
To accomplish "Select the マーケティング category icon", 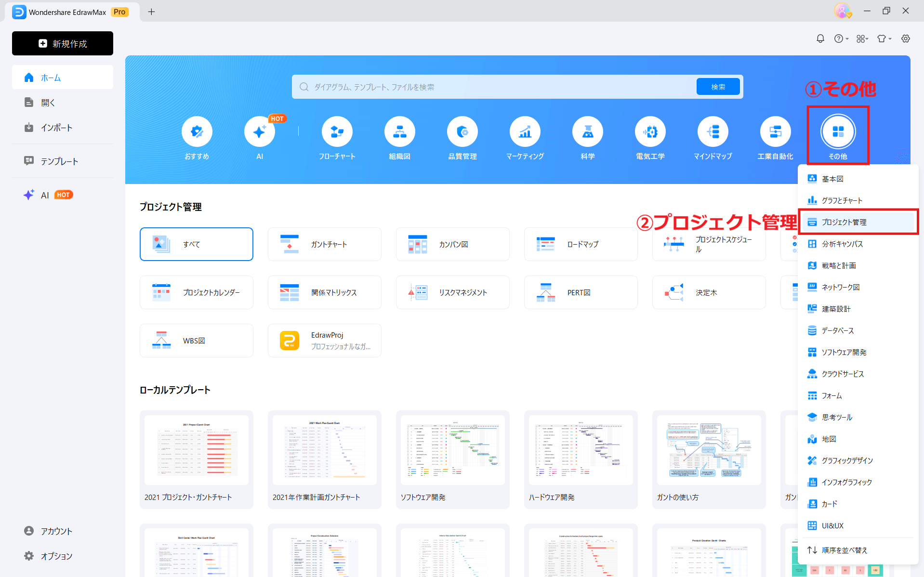I will (525, 131).
